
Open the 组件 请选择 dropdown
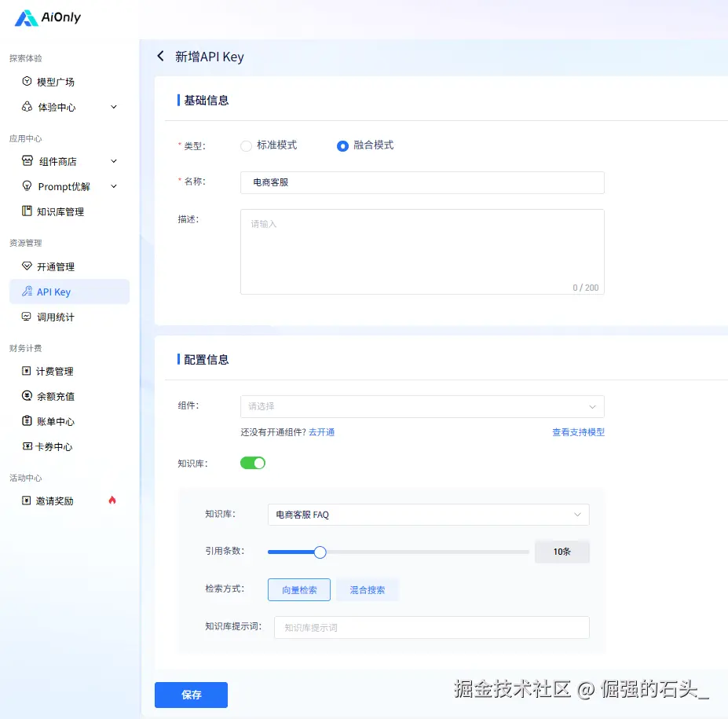422,406
